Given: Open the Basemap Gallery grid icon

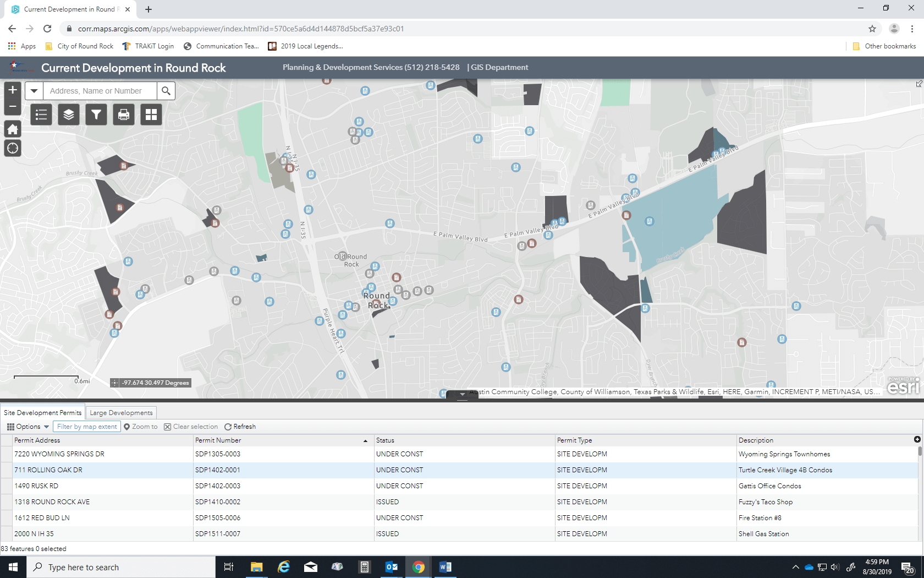Looking at the screenshot, I should [151, 114].
